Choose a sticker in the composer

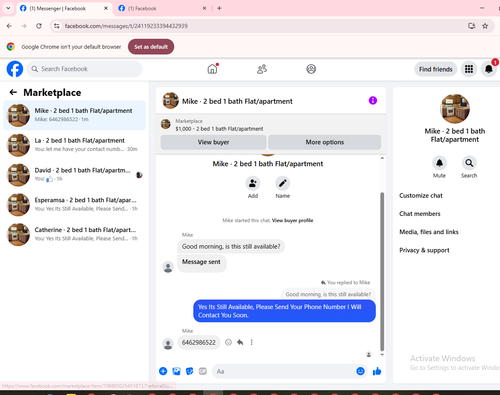pos(189,371)
